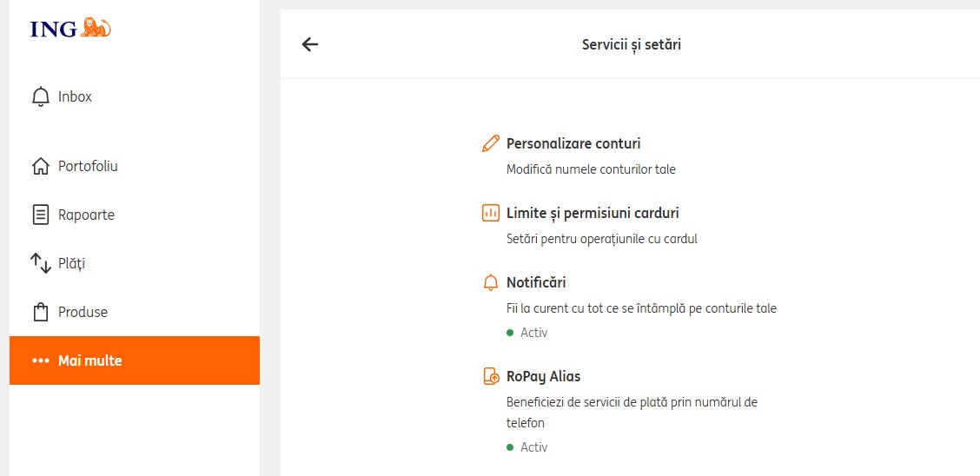This screenshot has height=476, width=980.
Task: Click the pencil icon for Personalizare conturi
Action: 491,143
